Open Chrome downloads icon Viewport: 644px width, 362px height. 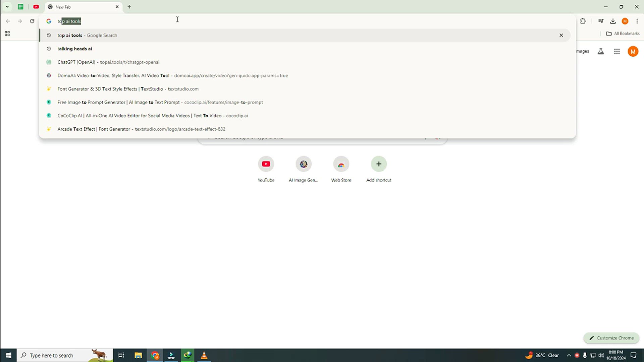[x=613, y=21]
